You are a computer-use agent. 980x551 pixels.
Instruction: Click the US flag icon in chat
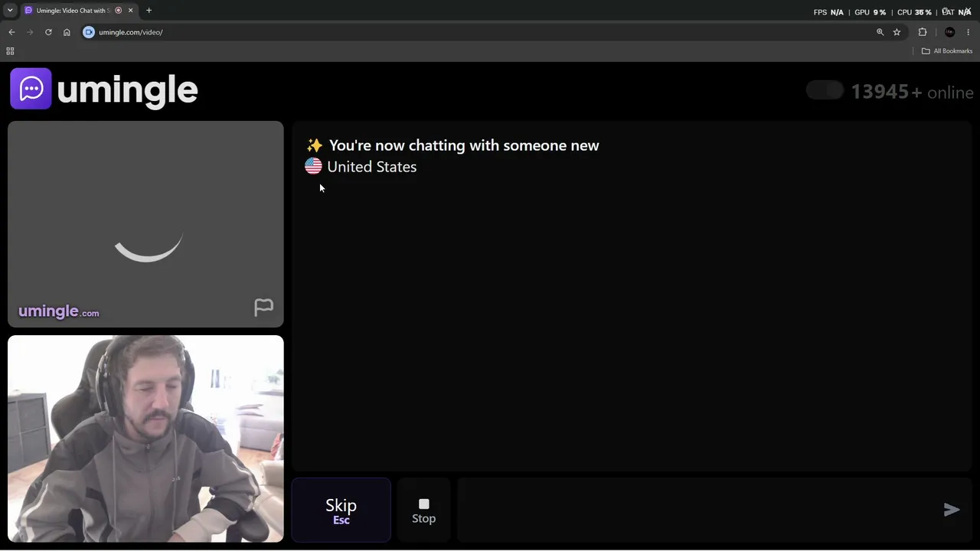pos(313,166)
